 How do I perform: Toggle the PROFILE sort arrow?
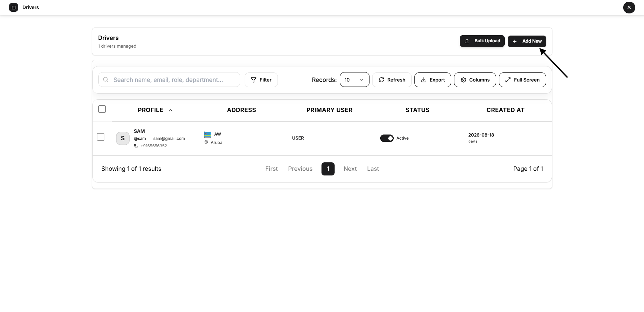coord(170,110)
